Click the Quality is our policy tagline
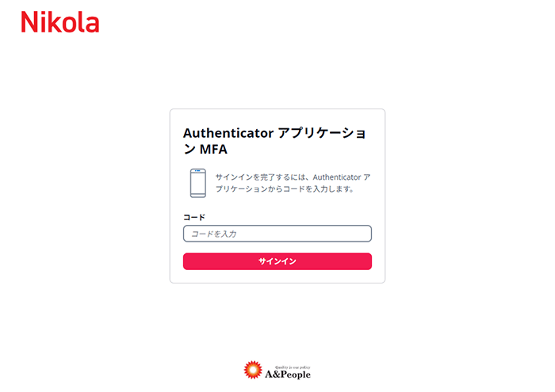This screenshot has height=392, width=555. tap(293, 367)
